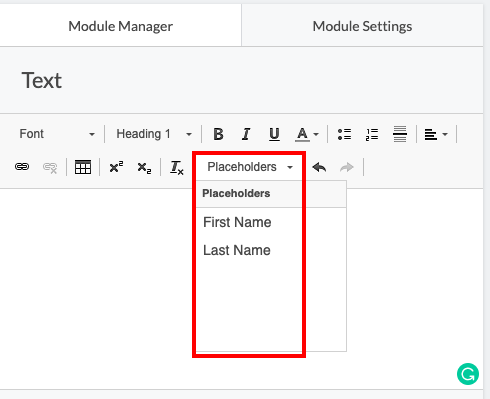Insert horizontal line icon

pyautogui.click(x=400, y=134)
